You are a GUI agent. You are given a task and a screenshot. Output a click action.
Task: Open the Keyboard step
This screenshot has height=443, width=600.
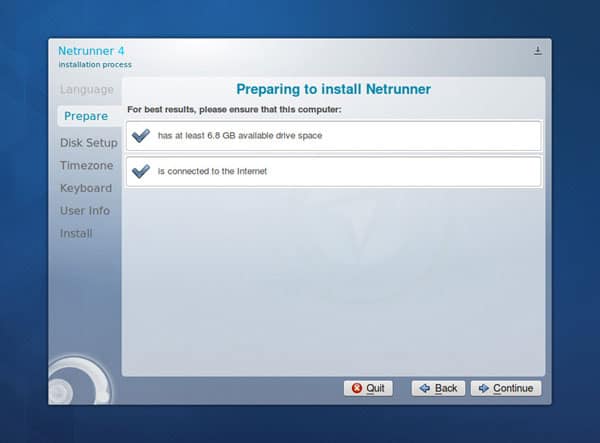(x=86, y=188)
